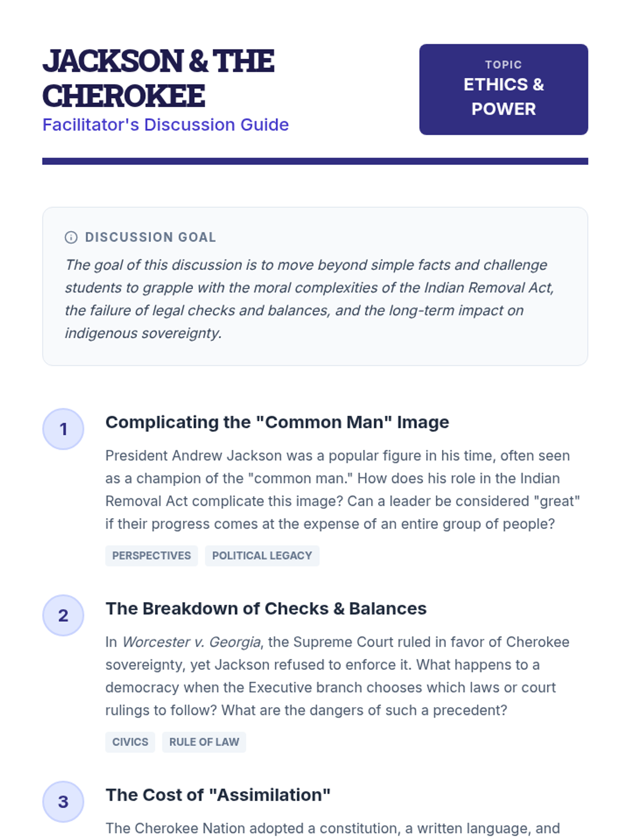Select the number 3 circle badge
Image resolution: width=630 pixels, height=840 pixels.
point(63,802)
